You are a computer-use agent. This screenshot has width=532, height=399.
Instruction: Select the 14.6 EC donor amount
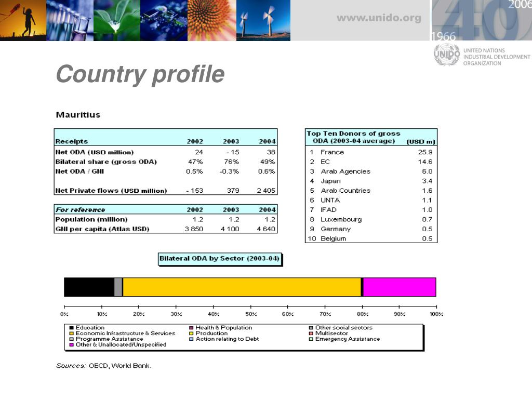(425, 162)
